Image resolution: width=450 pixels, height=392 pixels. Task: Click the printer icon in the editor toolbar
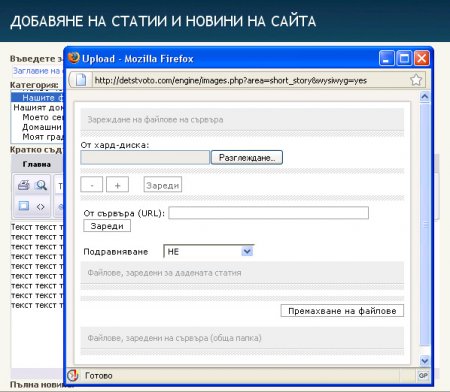(x=23, y=185)
